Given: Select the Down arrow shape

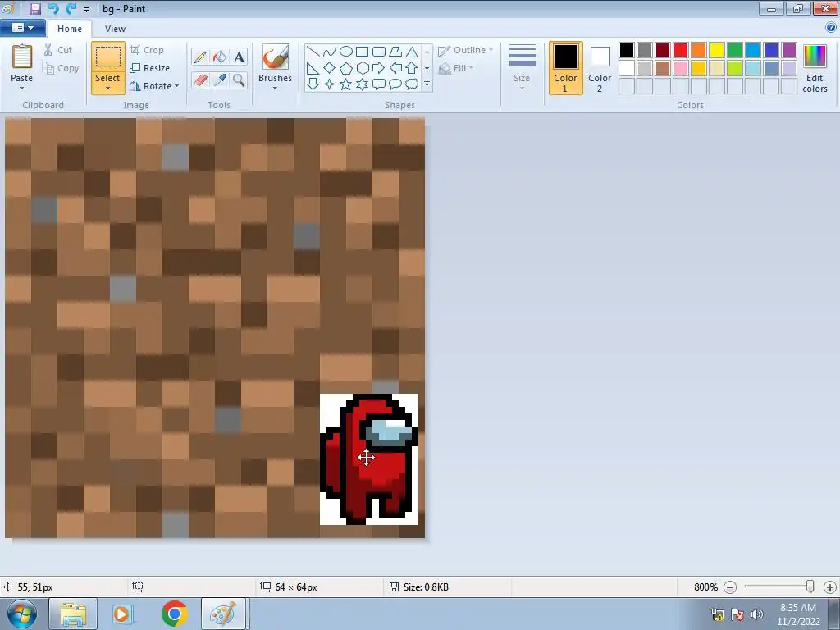Looking at the screenshot, I should click(x=313, y=84).
